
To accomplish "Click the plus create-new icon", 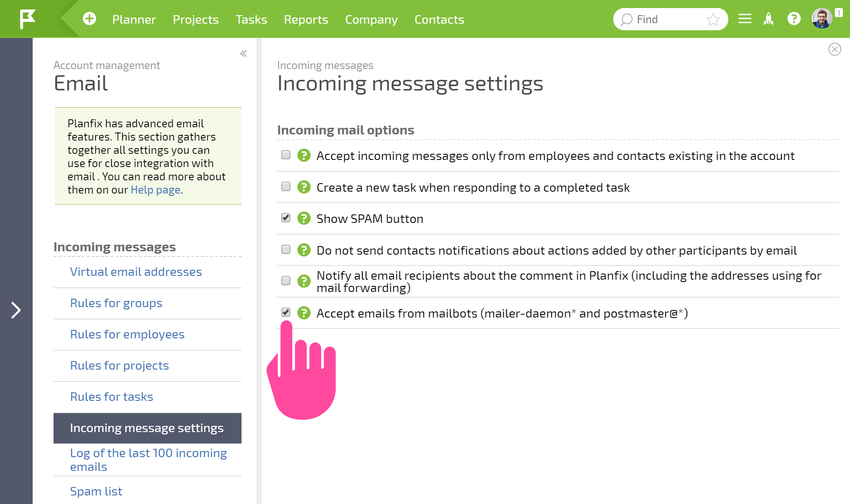I will (x=89, y=18).
